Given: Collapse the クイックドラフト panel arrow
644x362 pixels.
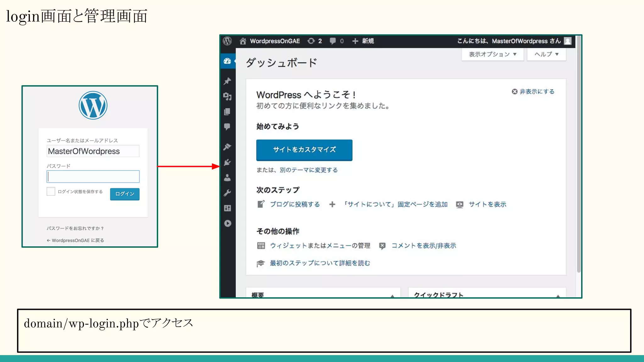Looking at the screenshot, I should (558, 296).
